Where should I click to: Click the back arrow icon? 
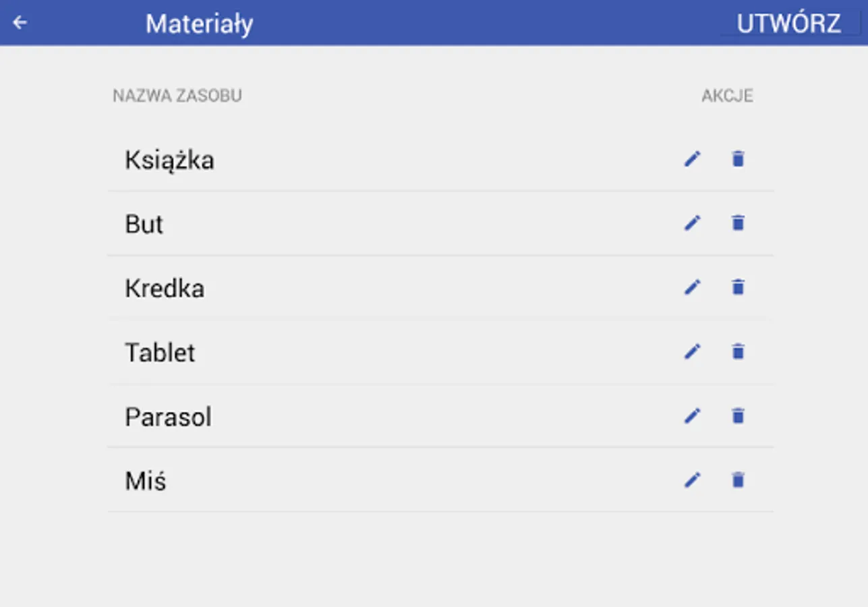(x=20, y=23)
